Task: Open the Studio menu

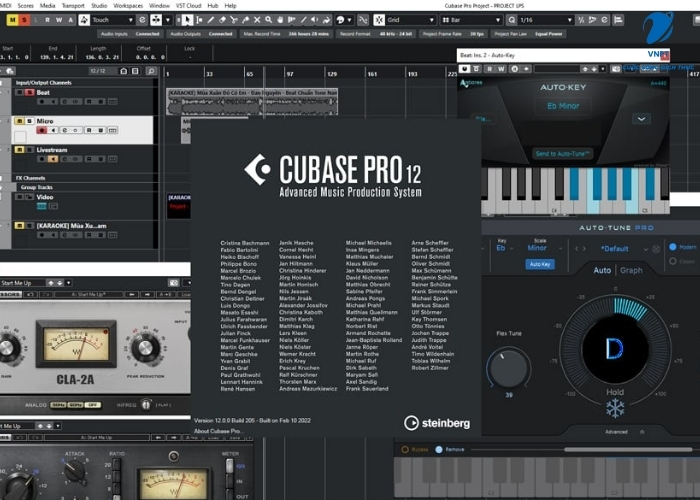Action: point(99,6)
